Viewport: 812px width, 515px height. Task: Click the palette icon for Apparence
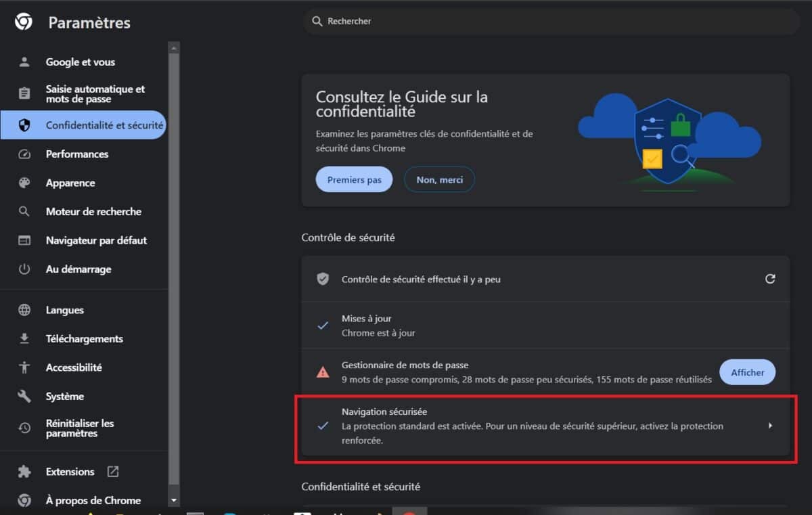(24, 183)
